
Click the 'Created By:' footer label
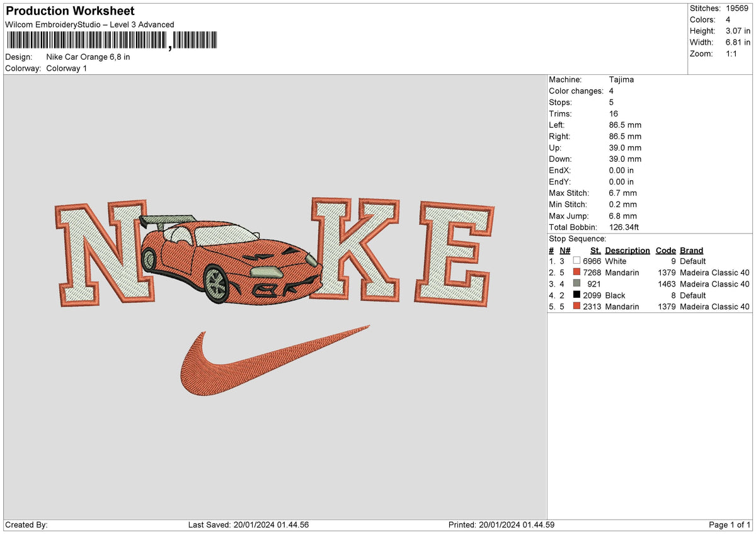click(26, 525)
